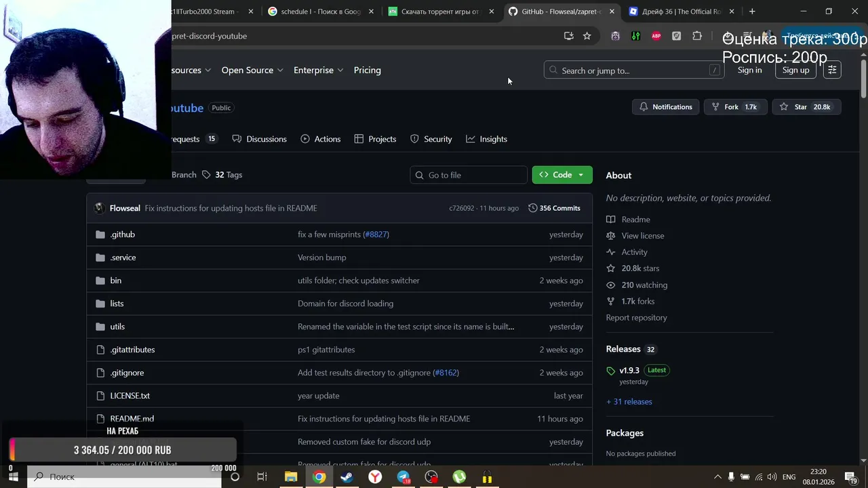868x488 pixels.
Task: Open the v1.9.3 latest release
Action: pyautogui.click(x=629, y=371)
